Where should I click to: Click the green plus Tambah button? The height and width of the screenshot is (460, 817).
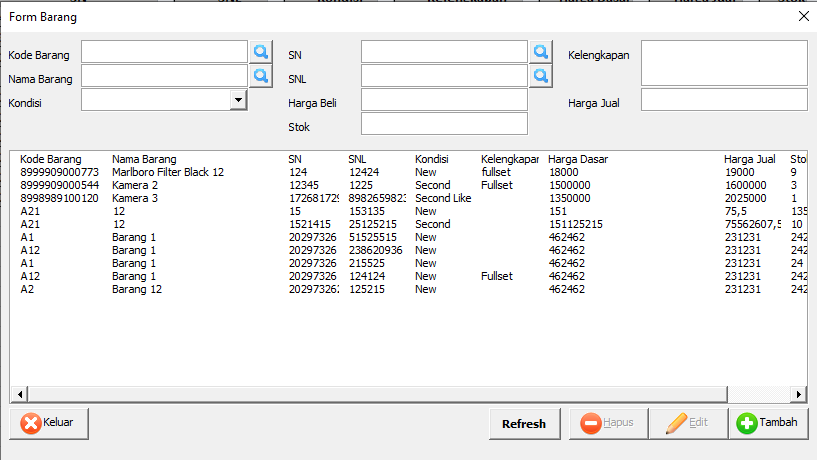click(x=768, y=423)
